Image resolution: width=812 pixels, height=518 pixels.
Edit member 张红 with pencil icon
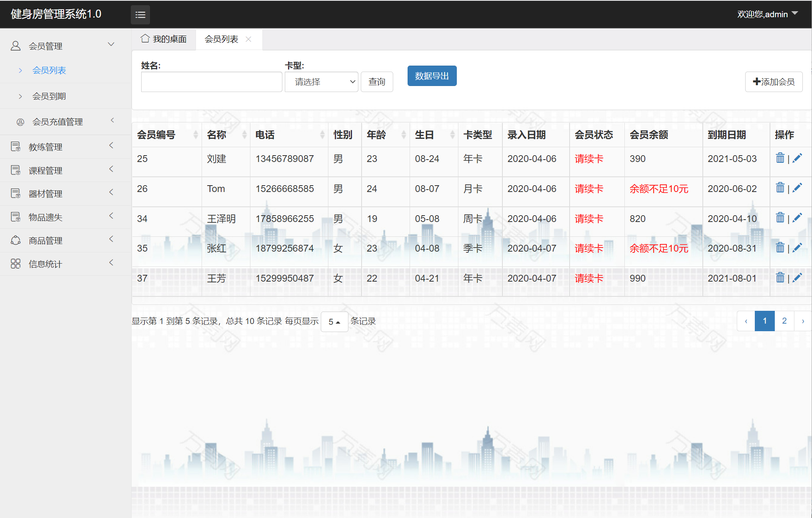click(x=797, y=248)
